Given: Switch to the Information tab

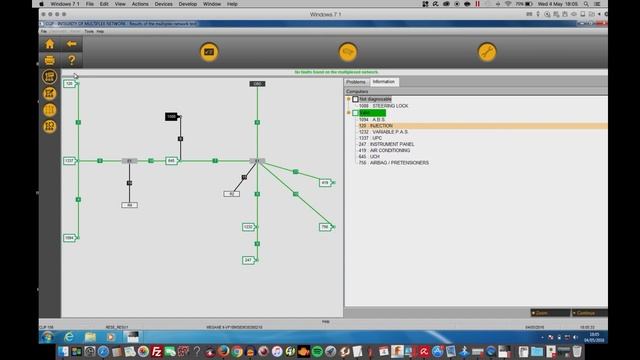Looking at the screenshot, I should point(384,82).
